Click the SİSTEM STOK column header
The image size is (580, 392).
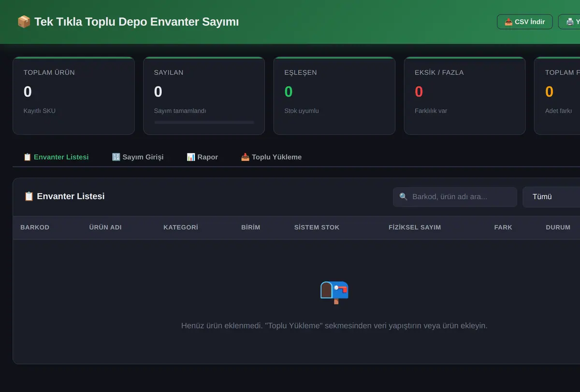pyautogui.click(x=317, y=227)
